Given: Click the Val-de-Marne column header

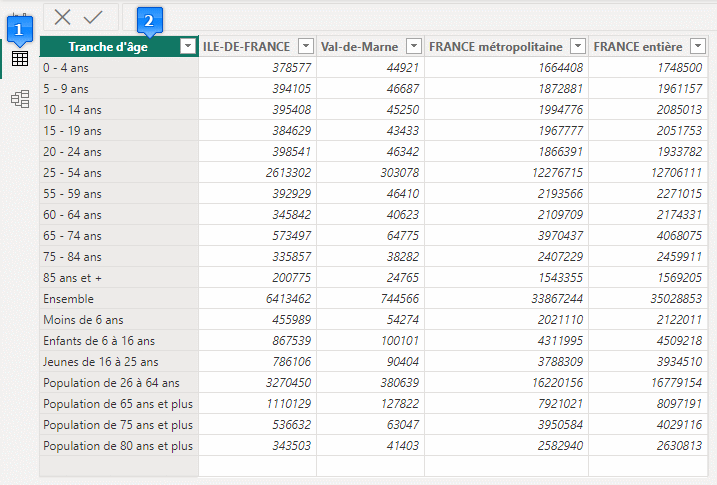Looking at the screenshot, I should click(360, 47).
